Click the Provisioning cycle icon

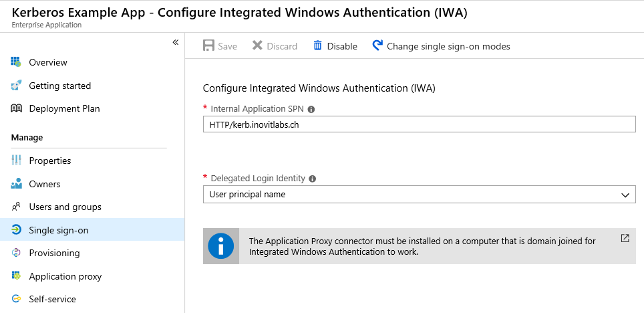pyautogui.click(x=16, y=253)
